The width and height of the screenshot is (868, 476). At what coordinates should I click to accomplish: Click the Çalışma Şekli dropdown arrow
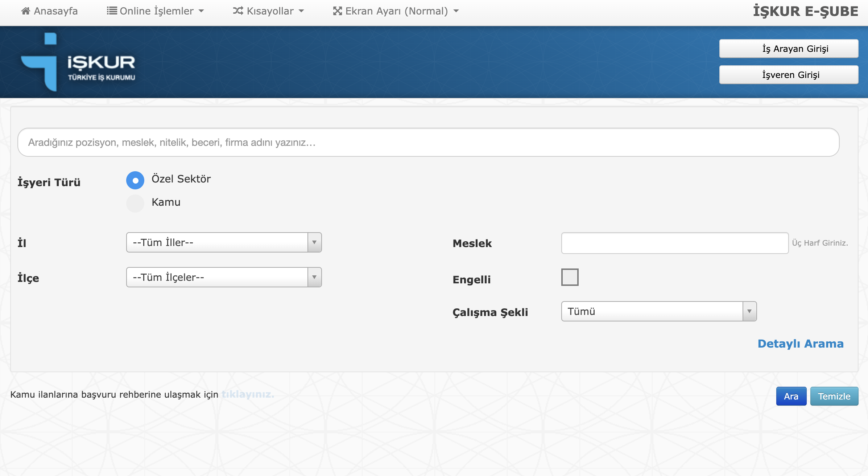pyautogui.click(x=749, y=311)
